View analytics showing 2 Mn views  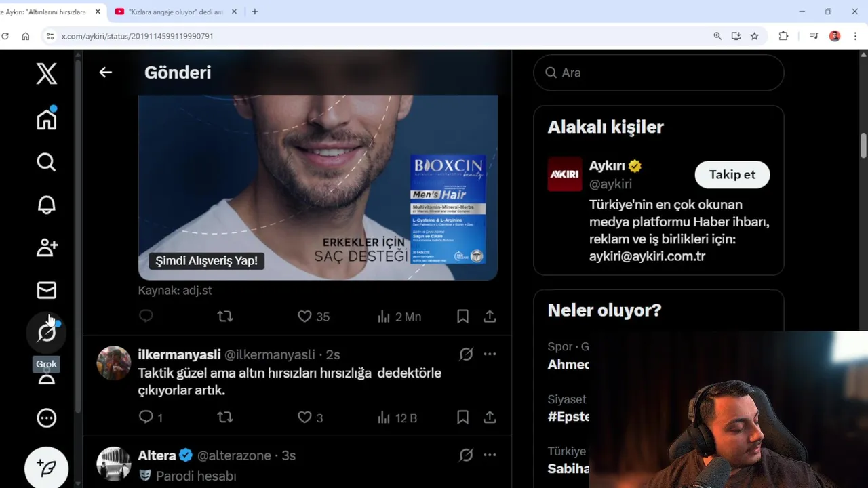point(399,316)
